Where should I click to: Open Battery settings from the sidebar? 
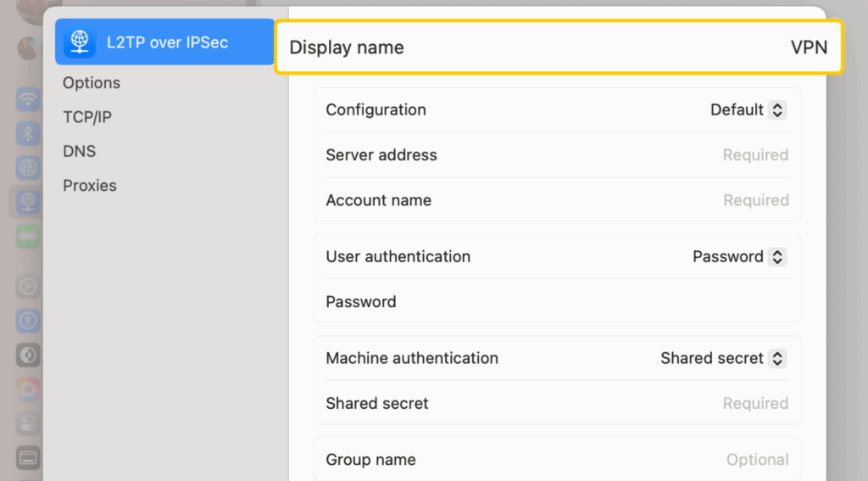29,235
